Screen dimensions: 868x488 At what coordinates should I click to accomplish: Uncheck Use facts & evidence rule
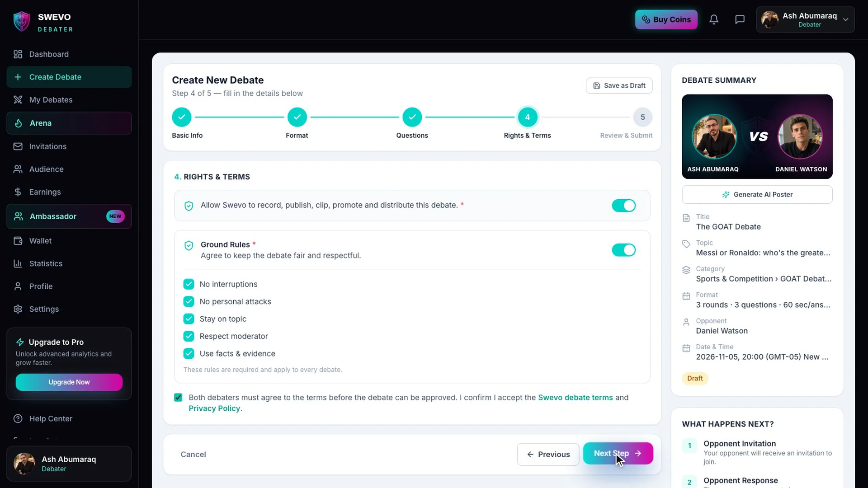tap(189, 354)
